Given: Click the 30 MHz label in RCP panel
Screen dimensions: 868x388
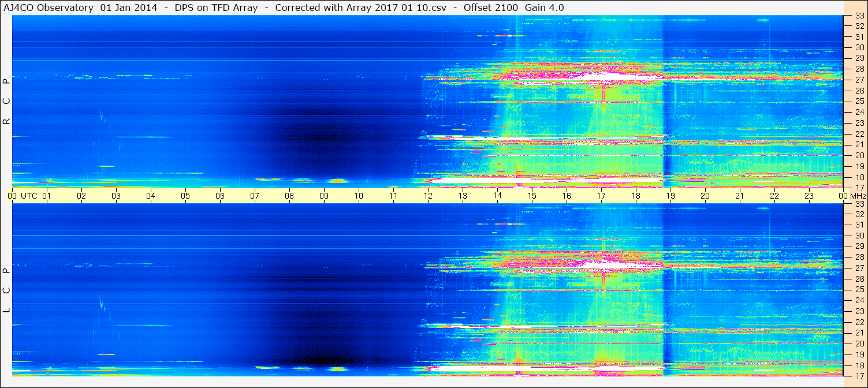Looking at the screenshot, I should tap(859, 47).
